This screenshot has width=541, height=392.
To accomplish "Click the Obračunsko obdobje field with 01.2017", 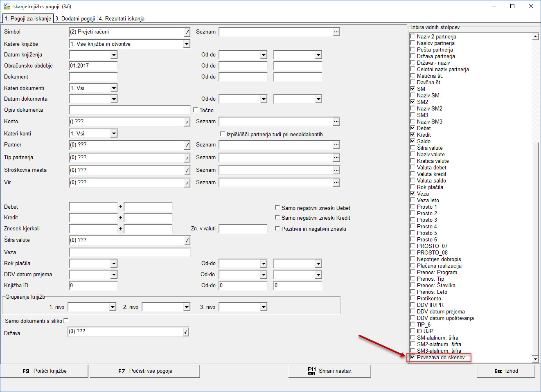I will pos(93,66).
